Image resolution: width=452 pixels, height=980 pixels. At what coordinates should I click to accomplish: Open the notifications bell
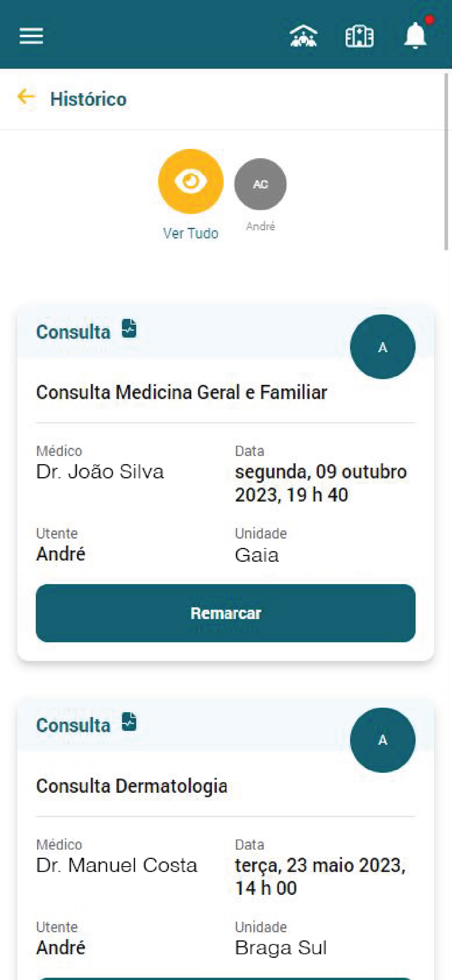coord(415,36)
